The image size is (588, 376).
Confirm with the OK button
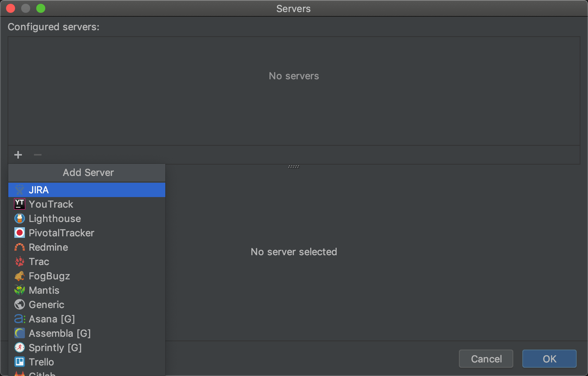(x=549, y=359)
